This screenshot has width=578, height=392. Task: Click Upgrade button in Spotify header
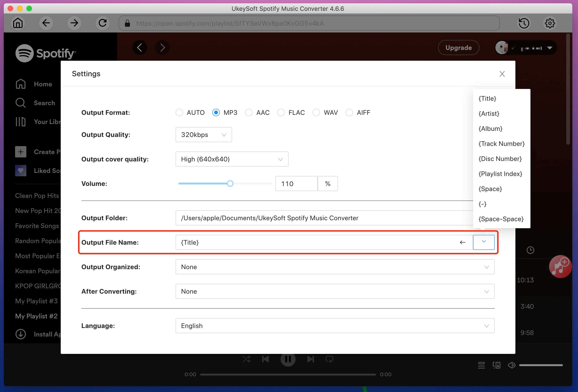tap(458, 47)
